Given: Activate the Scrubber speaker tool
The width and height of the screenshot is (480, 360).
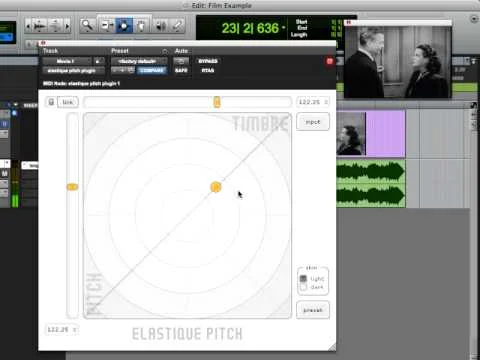Looking at the screenshot, I should pos(161,25).
